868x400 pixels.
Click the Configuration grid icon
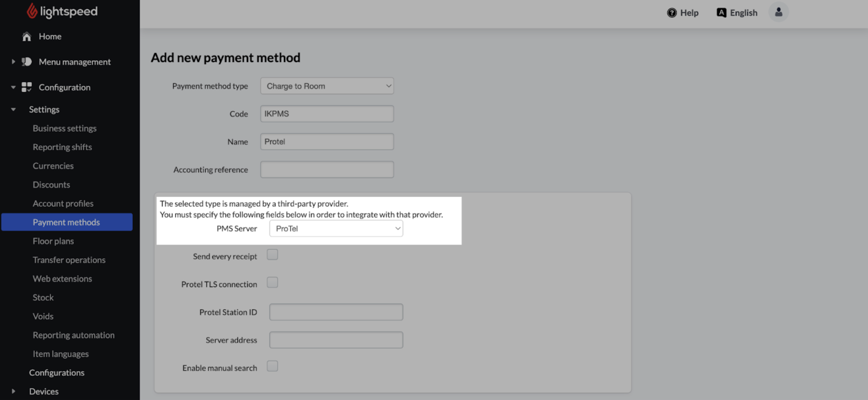pos(27,87)
